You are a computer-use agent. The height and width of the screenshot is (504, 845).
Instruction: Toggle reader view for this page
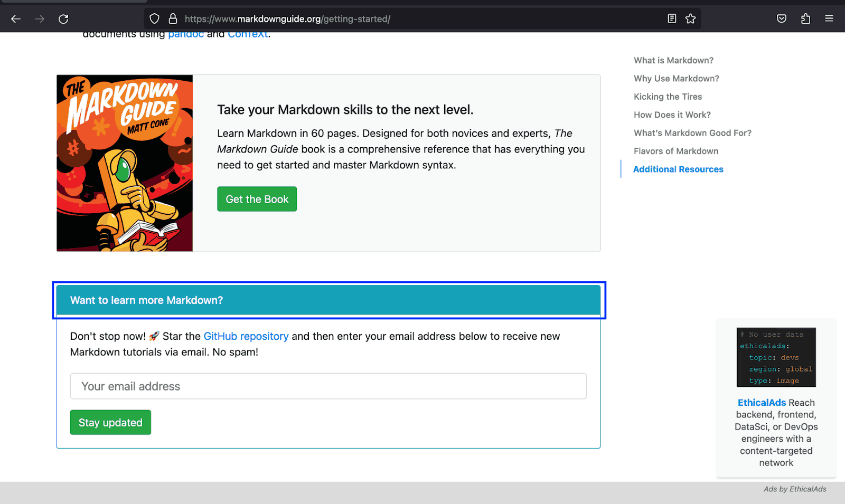[671, 18]
